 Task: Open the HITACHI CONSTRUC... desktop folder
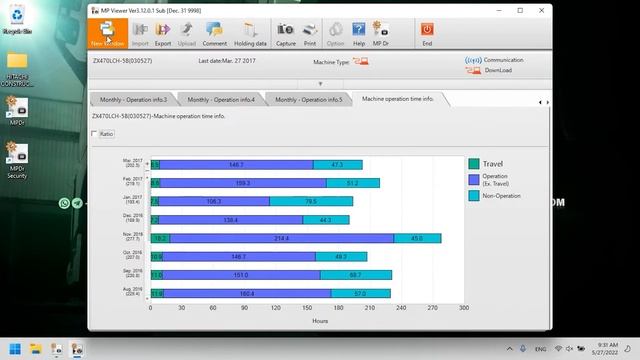coord(17,69)
